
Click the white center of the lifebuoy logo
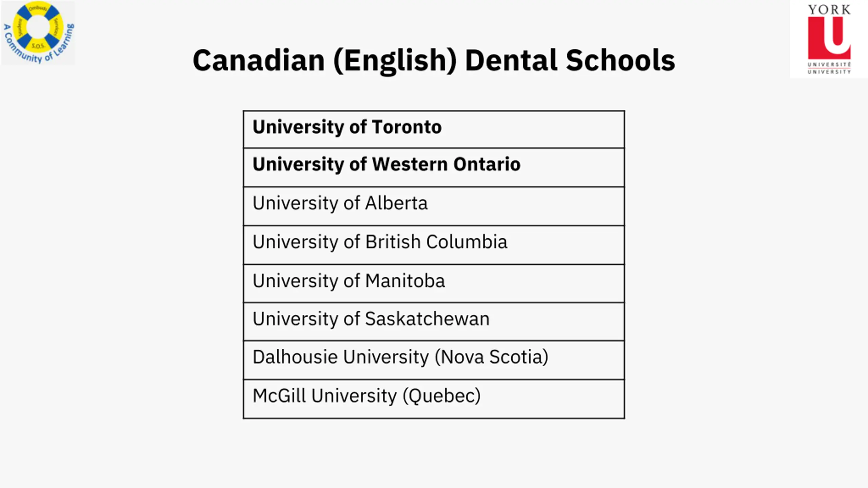38,26
